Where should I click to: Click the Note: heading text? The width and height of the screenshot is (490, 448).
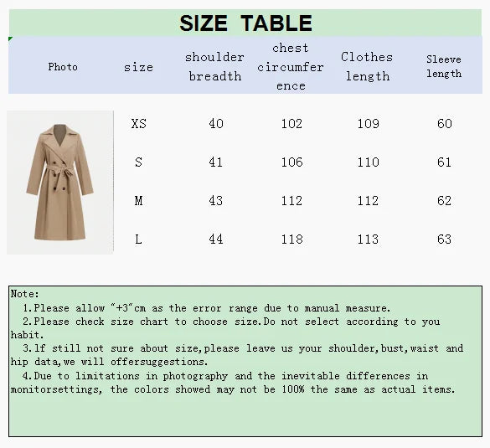tap(24, 294)
